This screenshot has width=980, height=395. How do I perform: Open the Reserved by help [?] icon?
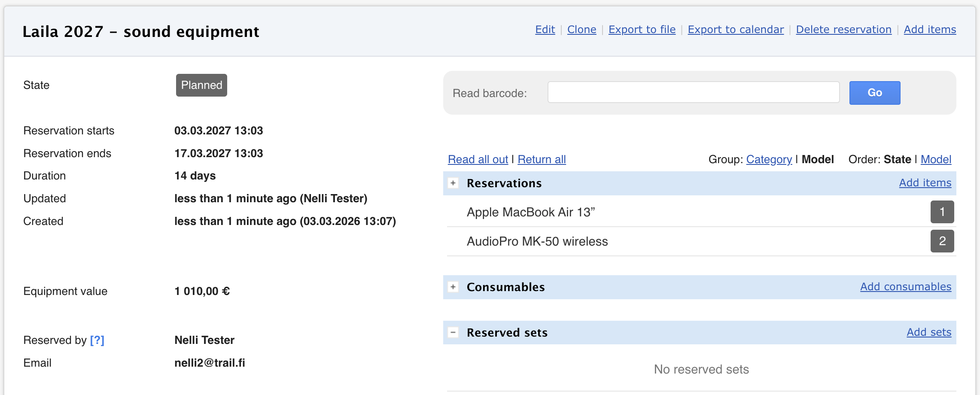coord(97,340)
